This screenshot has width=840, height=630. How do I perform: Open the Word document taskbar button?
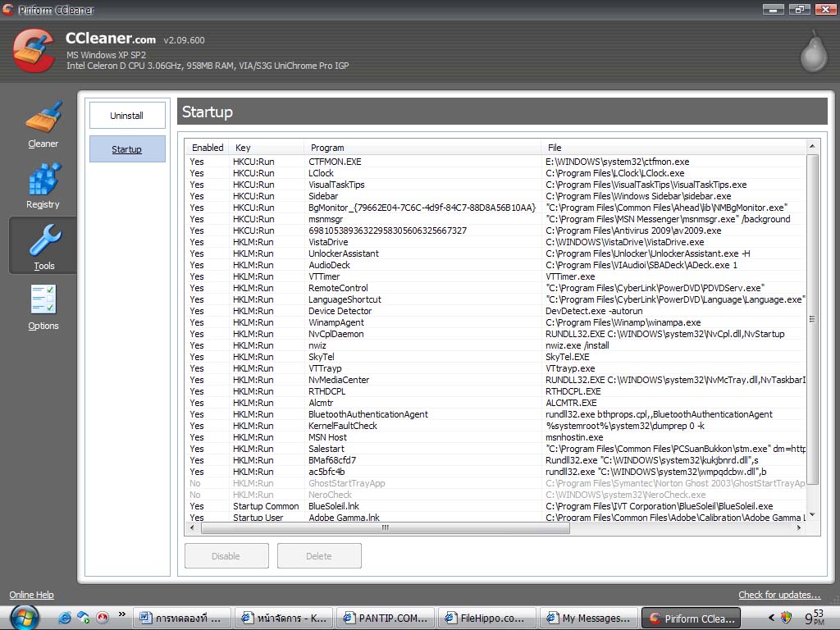pos(181,618)
